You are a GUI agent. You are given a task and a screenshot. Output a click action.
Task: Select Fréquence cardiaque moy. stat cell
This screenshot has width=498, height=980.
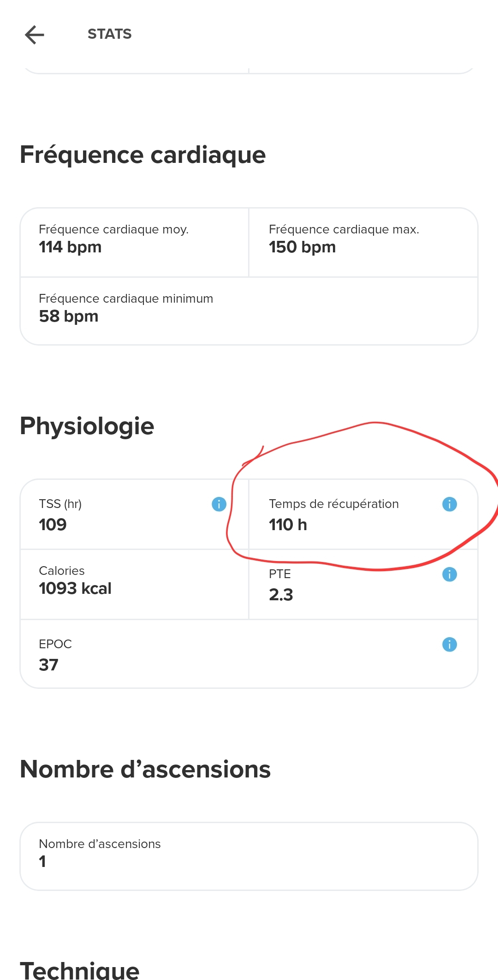[134, 242]
